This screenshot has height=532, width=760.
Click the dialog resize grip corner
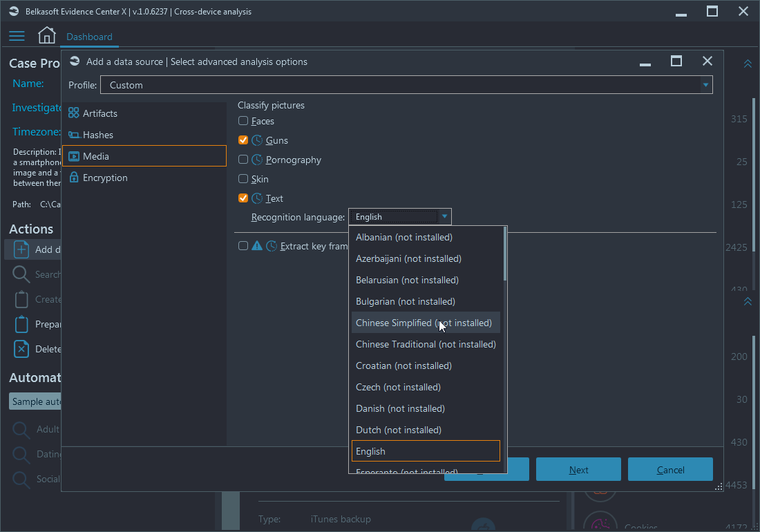pos(719,487)
